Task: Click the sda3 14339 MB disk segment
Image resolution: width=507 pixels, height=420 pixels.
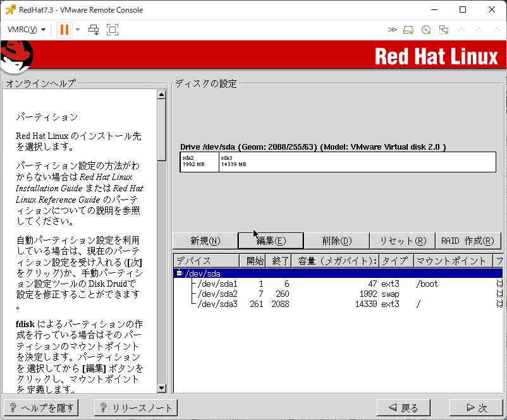Action: coord(357,162)
